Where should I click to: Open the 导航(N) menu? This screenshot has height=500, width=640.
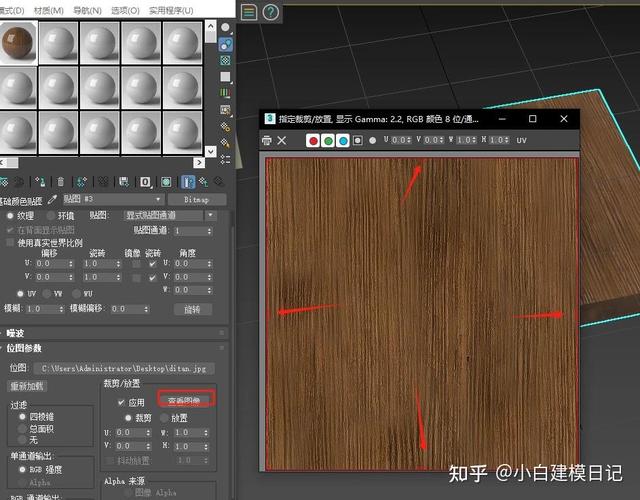point(87,10)
